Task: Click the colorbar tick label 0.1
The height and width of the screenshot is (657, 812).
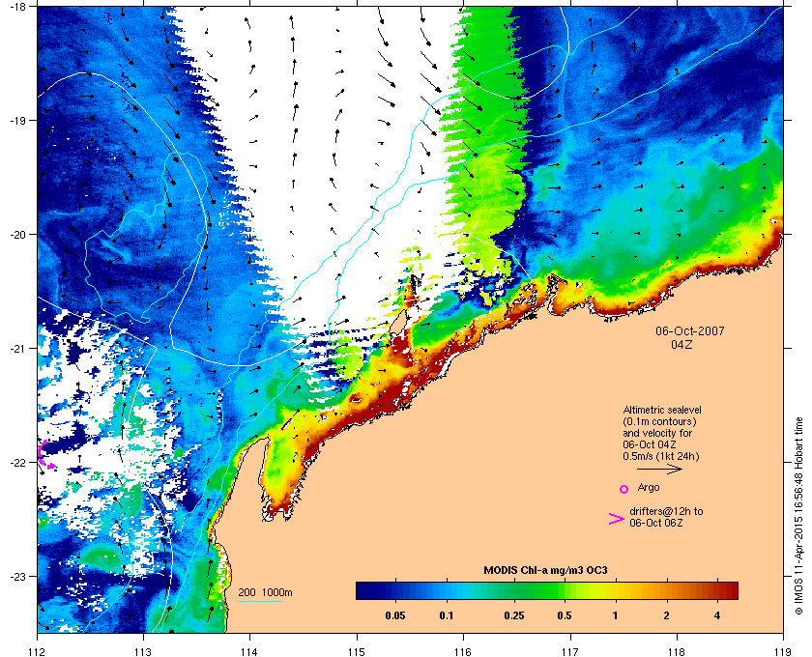Action: (447, 615)
